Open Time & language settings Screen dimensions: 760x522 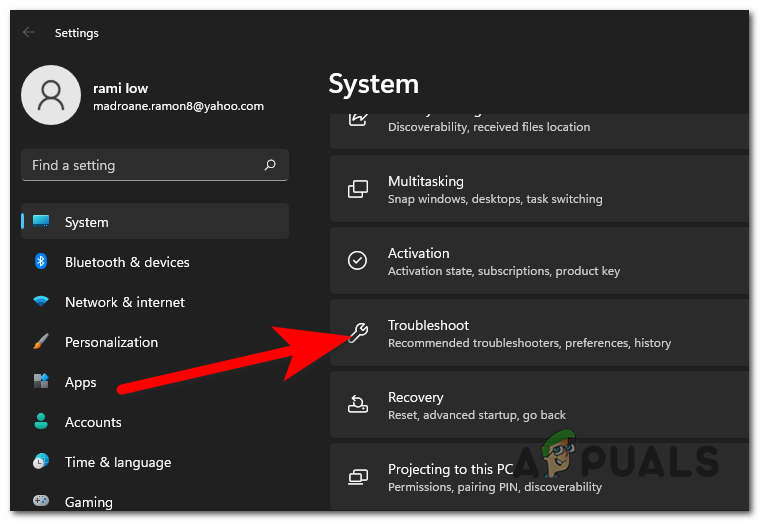tap(155, 462)
